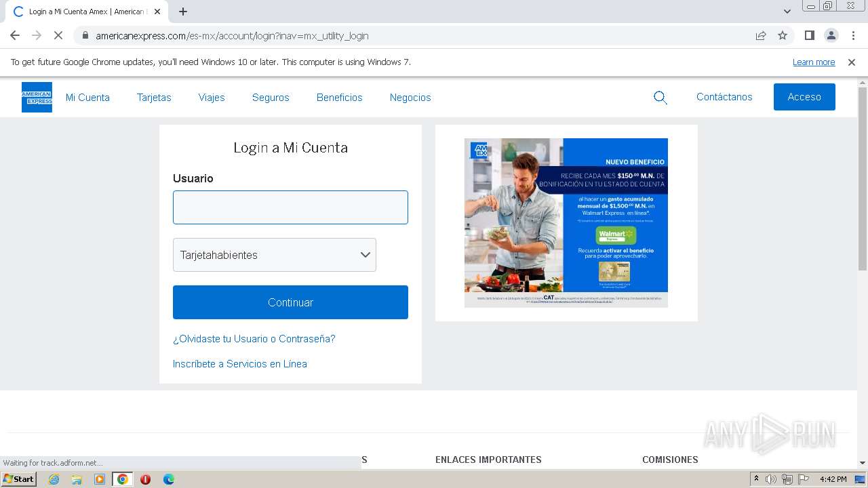Click the taskbar clock 4:42 PM
The width and height of the screenshot is (868, 488).
click(833, 479)
